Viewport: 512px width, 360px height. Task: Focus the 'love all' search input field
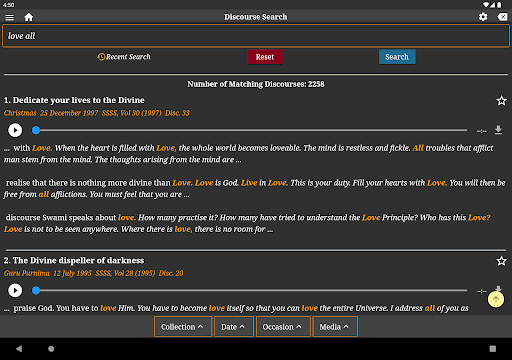pyautogui.click(x=256, y=36)
